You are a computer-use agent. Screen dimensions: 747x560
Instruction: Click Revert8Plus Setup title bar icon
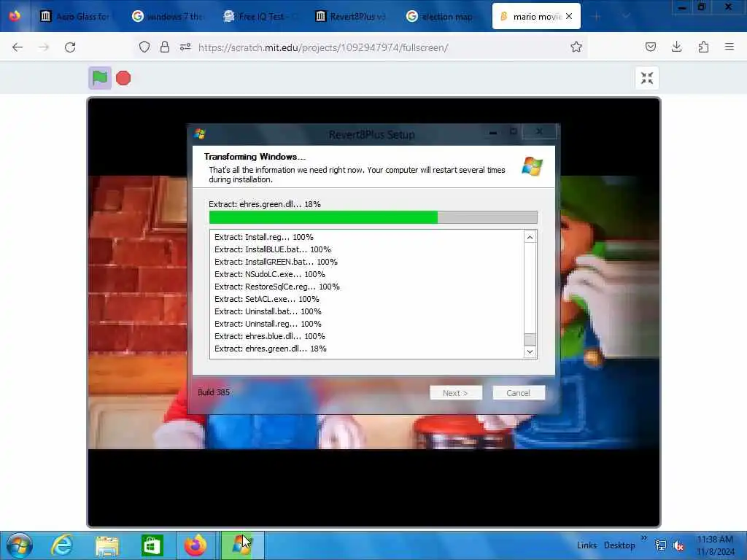[x=200, y=134]
